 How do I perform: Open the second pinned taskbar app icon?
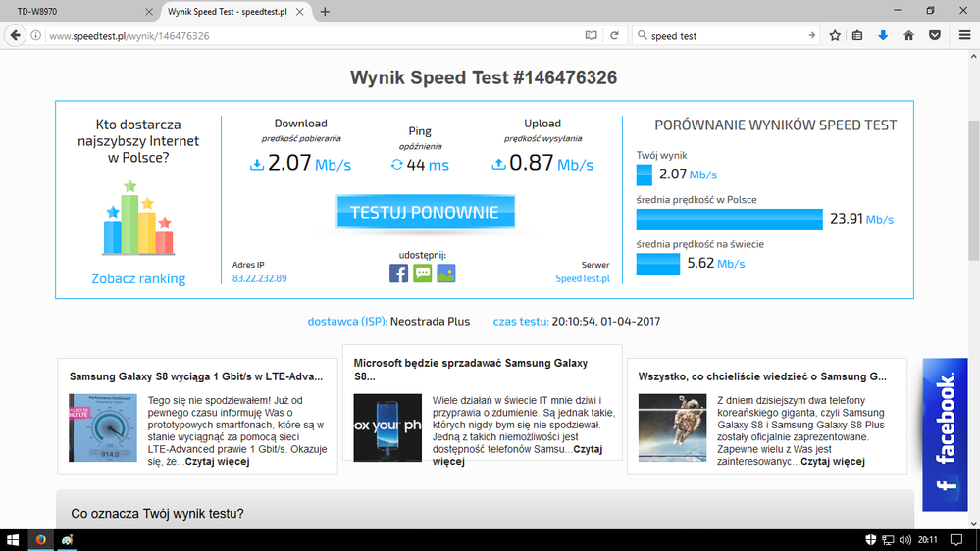click(x=67, y=540)
